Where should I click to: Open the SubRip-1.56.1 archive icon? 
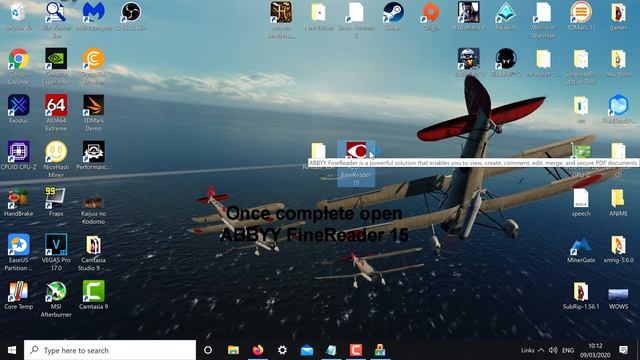(x=581, y=295)
